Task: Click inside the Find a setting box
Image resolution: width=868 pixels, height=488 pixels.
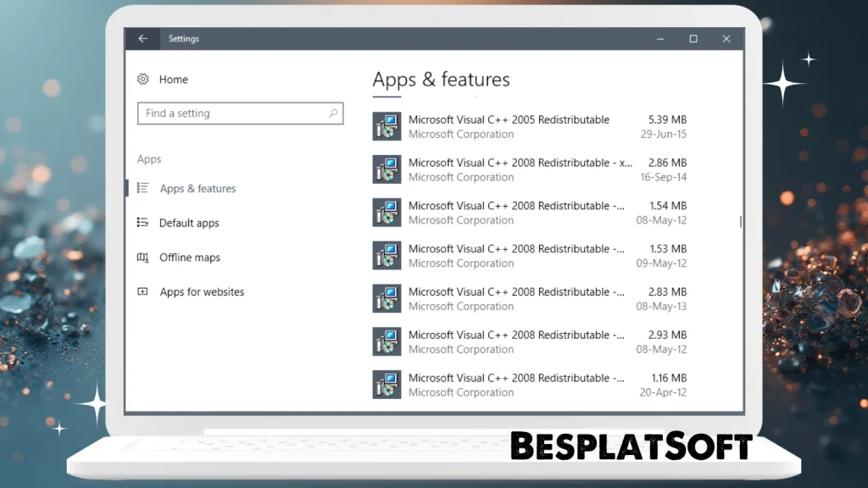Action: (x=240, y=113)
